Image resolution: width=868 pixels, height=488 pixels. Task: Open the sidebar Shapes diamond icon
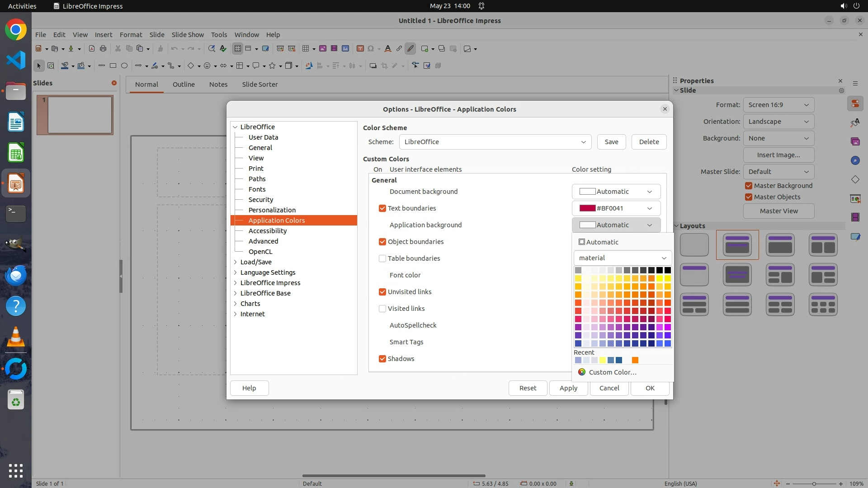855,179
